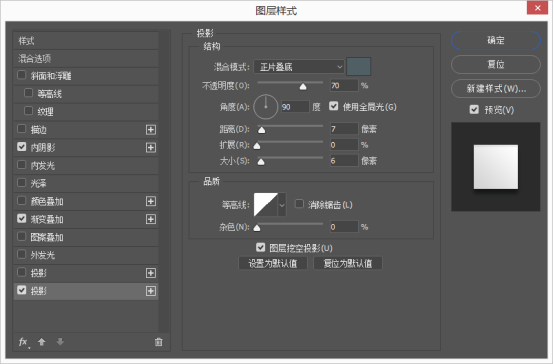This screenshot has width=554, height=364.
Task: Click plus icon on selected 投影 row
Action: click(x=151, y=291)
